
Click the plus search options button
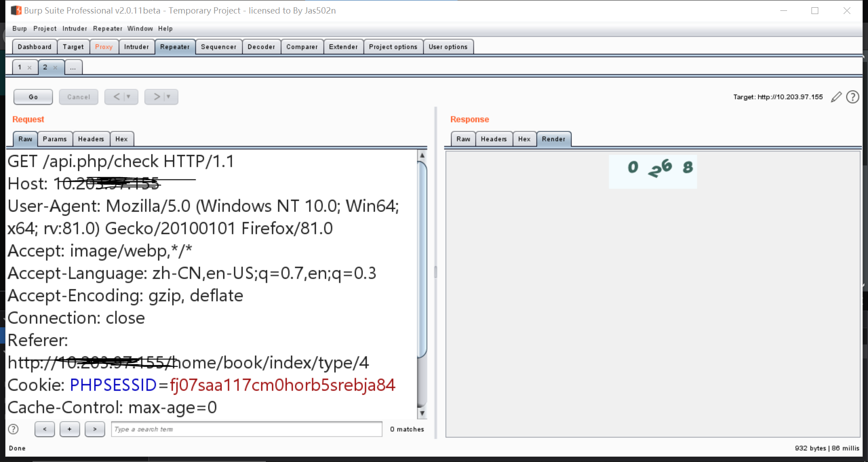(x=70, y=429)
